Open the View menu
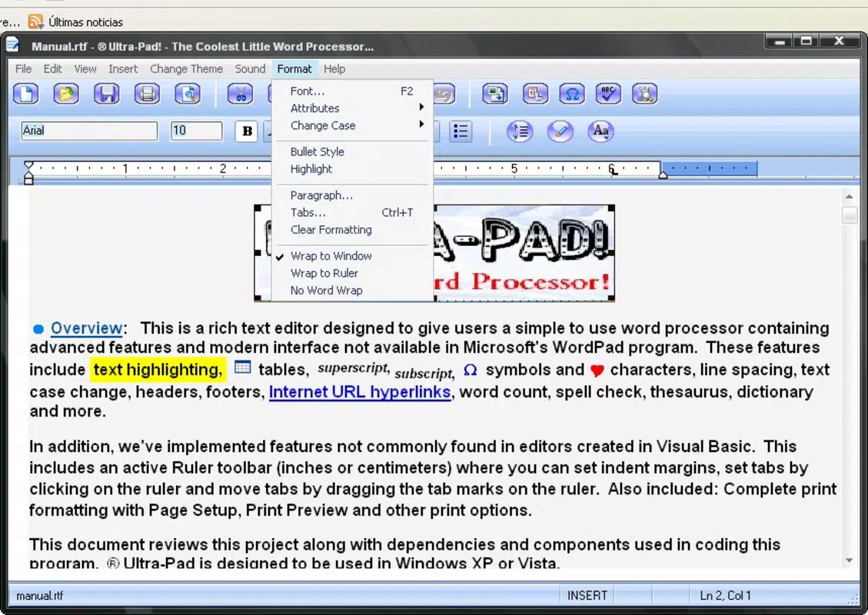This screenshot has height=615, width=868. [x=85, y=68]
